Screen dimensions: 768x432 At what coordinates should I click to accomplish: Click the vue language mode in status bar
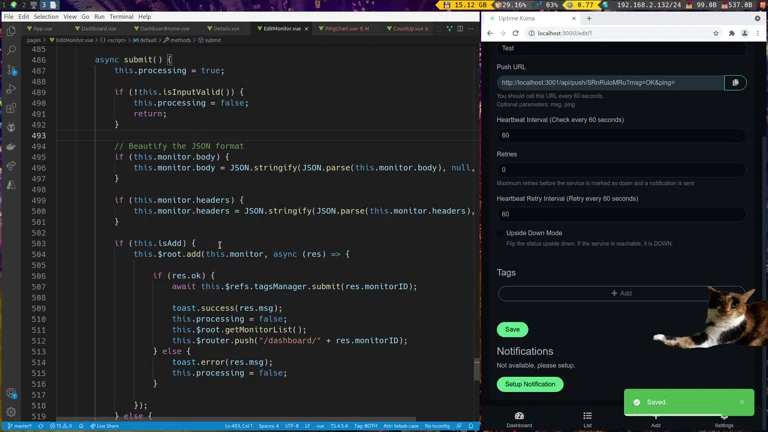320,426
